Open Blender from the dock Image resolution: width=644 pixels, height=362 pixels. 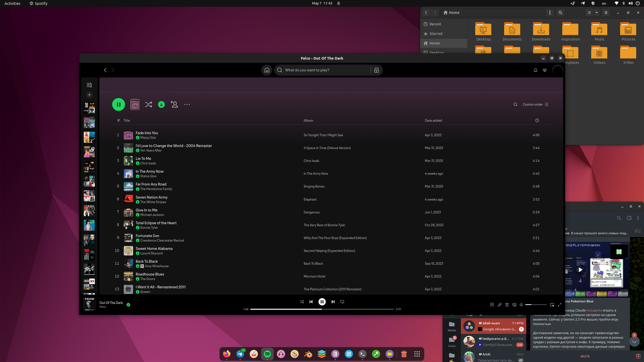click(308, 354)
